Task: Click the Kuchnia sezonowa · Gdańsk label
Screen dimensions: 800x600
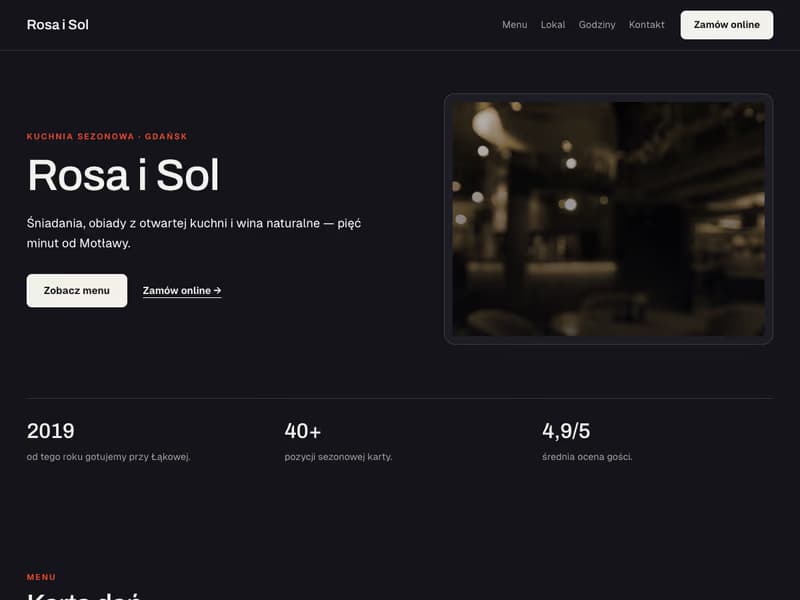Action: pos(107,136)
